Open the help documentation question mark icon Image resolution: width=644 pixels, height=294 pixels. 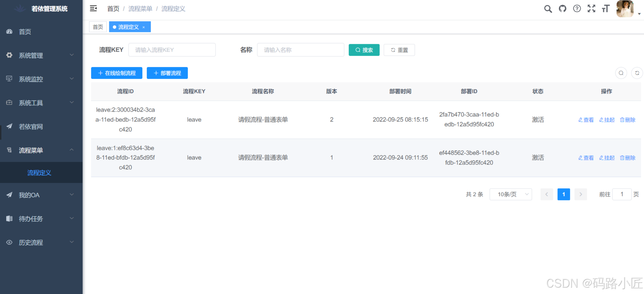(x=577, y=9)
